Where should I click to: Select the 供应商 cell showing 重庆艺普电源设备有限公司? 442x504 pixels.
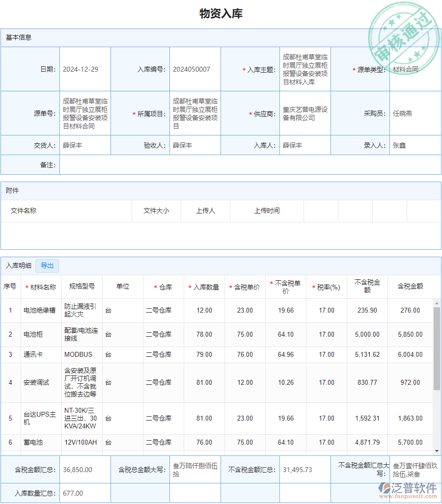pos(304,113)
